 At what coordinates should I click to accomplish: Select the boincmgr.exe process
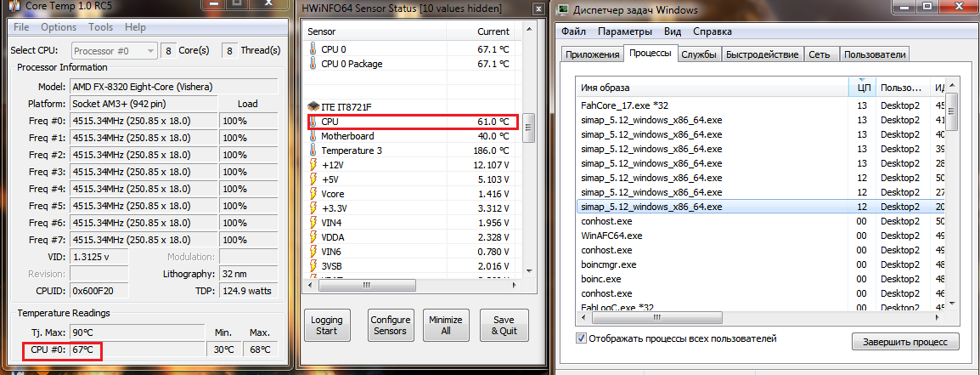[760, 264]
